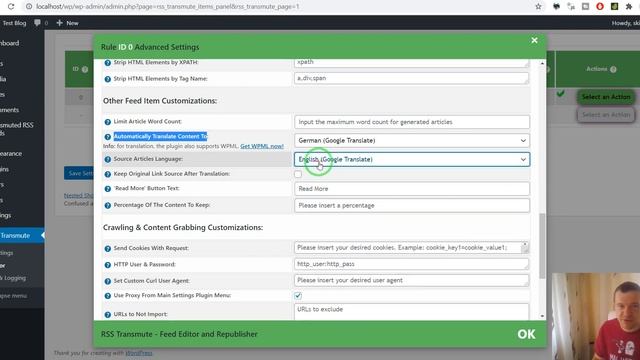Open the first row Select an Action dropdown
Viewport: 640px width, 360px height.
(606, 97)
